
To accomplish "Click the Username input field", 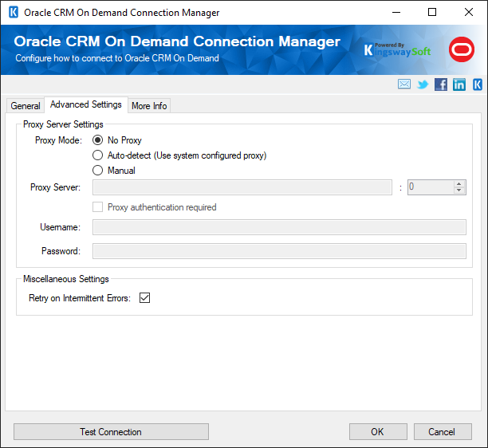I will (279, 227).
